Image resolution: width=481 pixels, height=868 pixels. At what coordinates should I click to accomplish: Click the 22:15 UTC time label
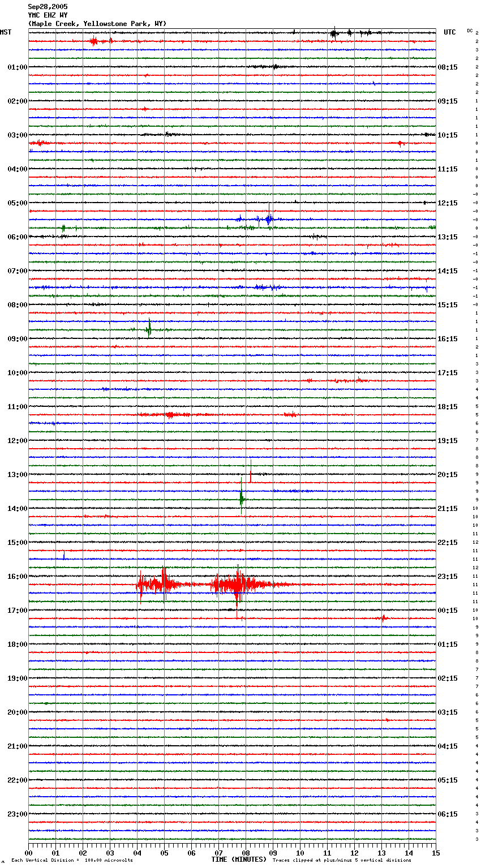tap(448, 543)
